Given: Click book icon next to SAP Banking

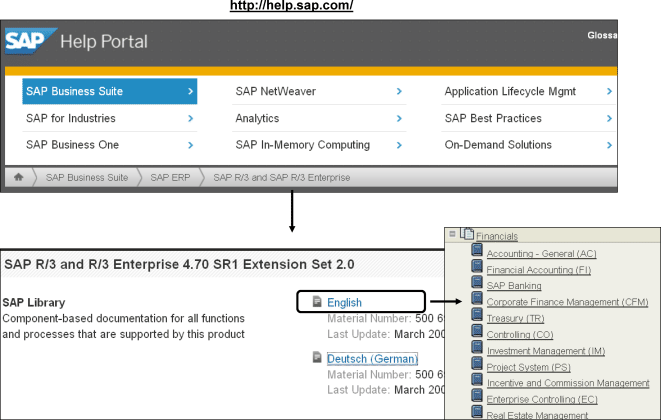Looking at the screenshot, I should (x=477, y=282).
